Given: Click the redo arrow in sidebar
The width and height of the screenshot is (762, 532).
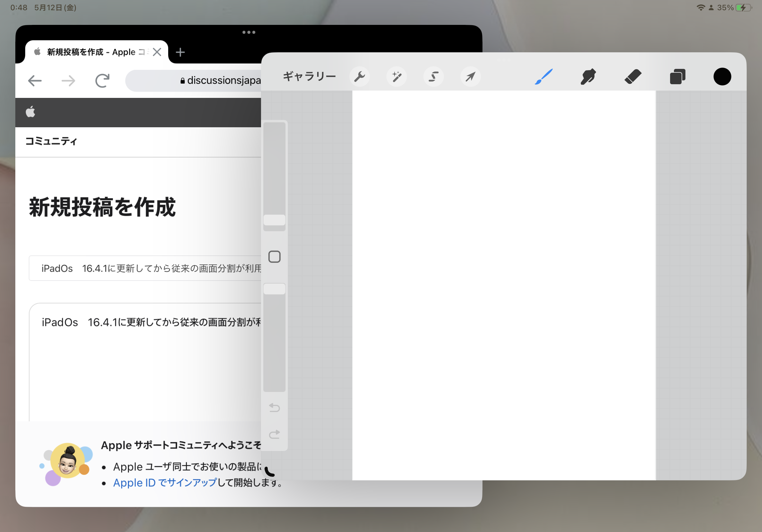Looking at the screenshot, I should pyautogui.click(x=274, y=434).
